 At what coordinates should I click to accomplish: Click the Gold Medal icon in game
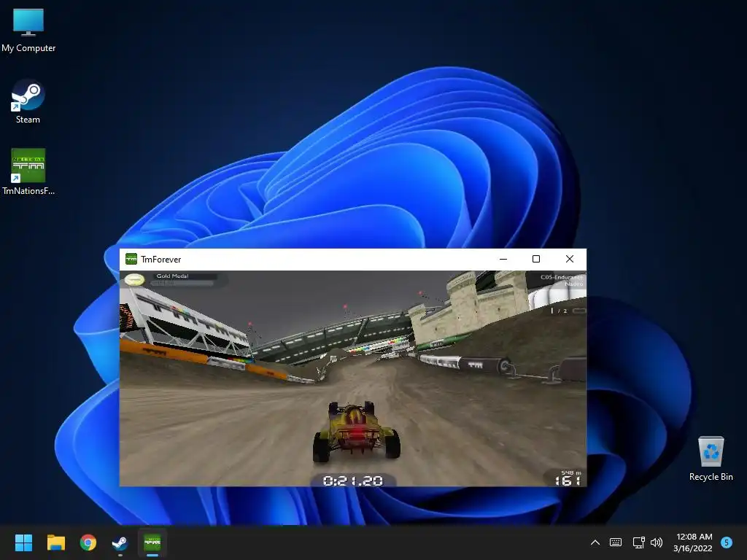tap(134, 279)
